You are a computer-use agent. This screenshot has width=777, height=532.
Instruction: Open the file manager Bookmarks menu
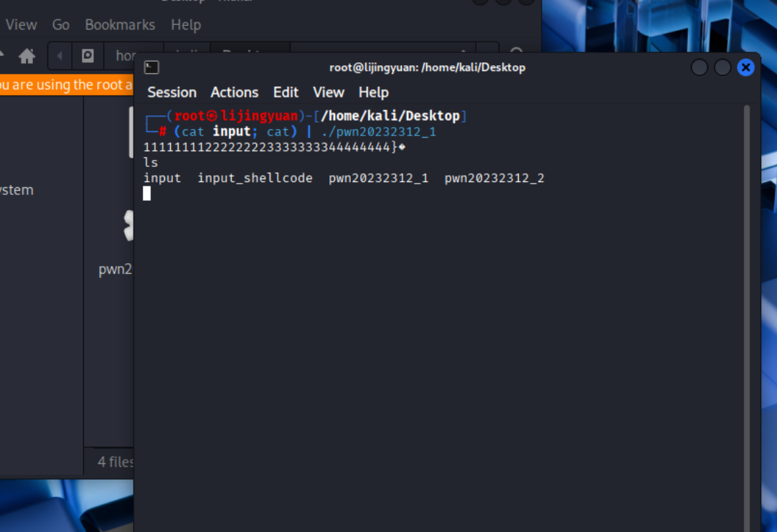coord(120,25)
